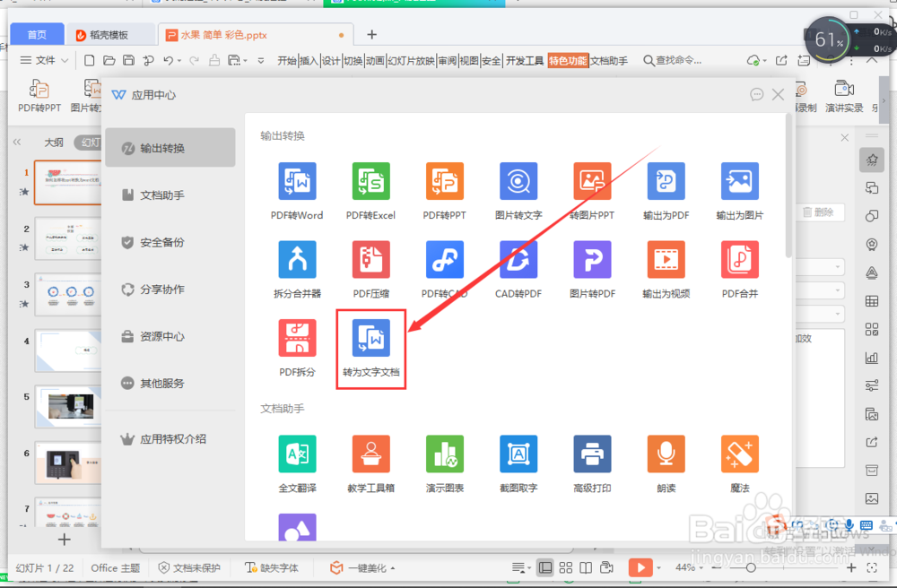The image size is (897, 588).
Task: Select 输出转换 category in sidebar
Action: (170, 148)
